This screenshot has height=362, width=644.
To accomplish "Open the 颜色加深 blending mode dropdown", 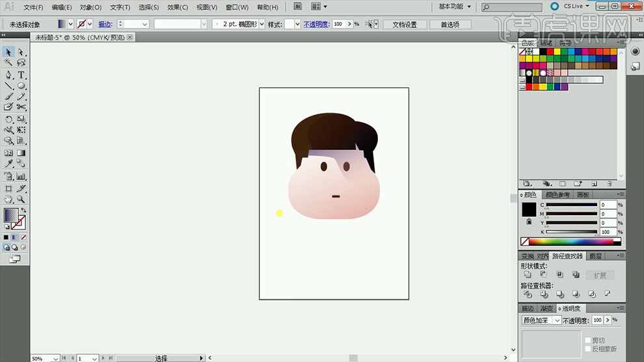I will pyautogui.click(x=542, y=320).
